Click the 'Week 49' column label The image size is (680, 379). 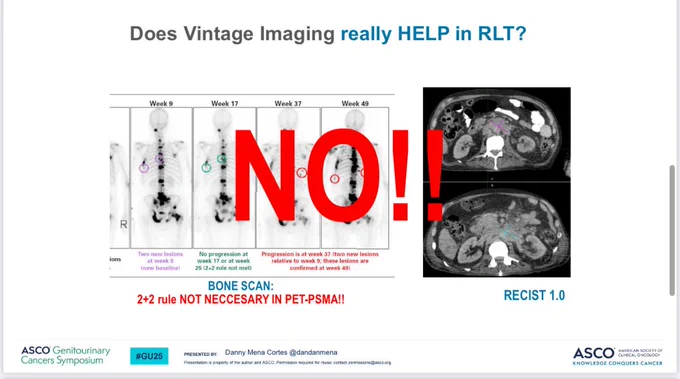click(355, 103)
